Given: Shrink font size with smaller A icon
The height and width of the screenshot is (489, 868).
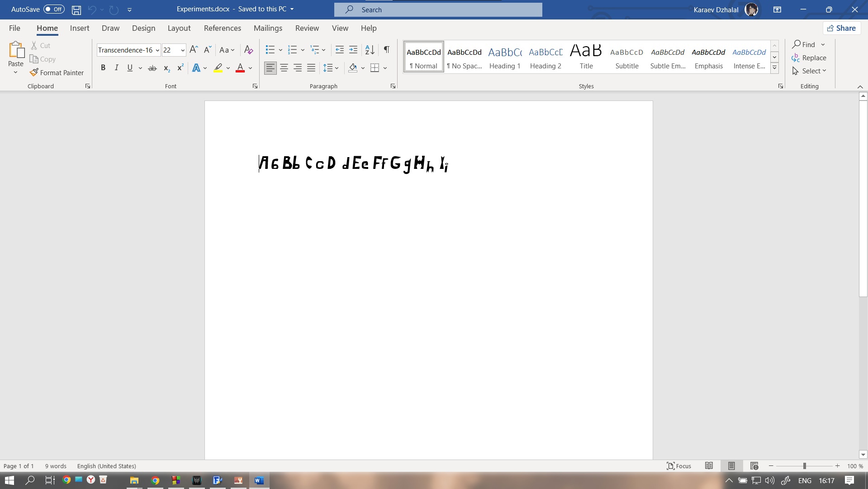Looking at the screenshot, I should [208, 50].
